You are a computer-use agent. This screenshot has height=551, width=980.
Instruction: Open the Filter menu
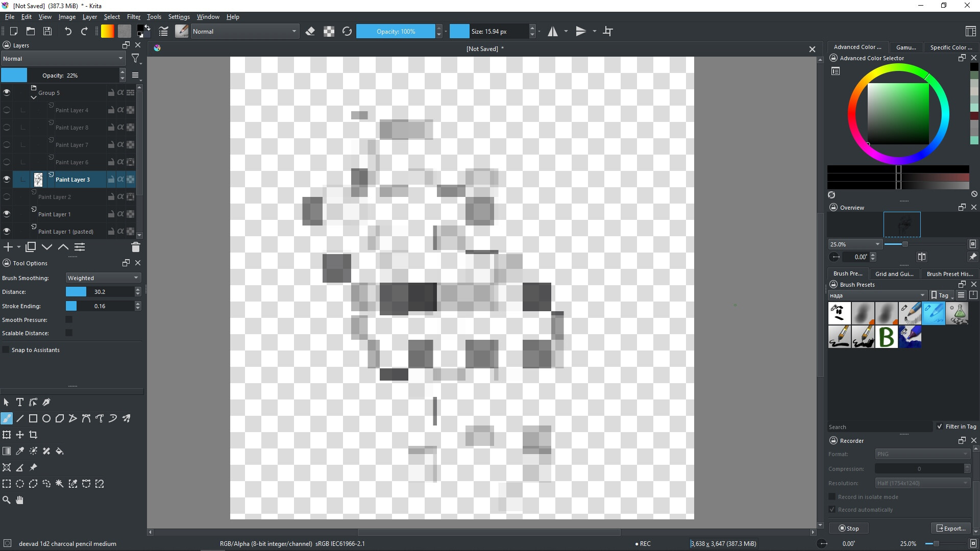[133, 17]
